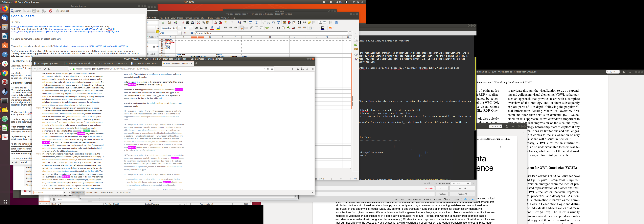Click the Find All button
Image resolution: width=644 pixels, height=224 pixels.
click(x=462, y=189)
